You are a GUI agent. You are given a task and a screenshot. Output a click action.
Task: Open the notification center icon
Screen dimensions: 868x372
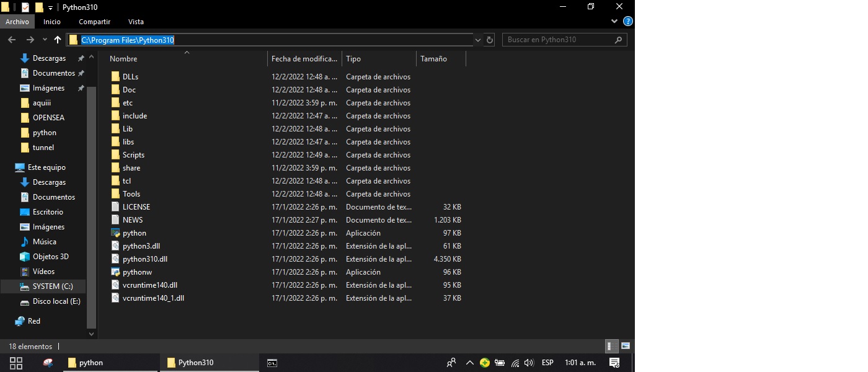click(x=614, y=363)
